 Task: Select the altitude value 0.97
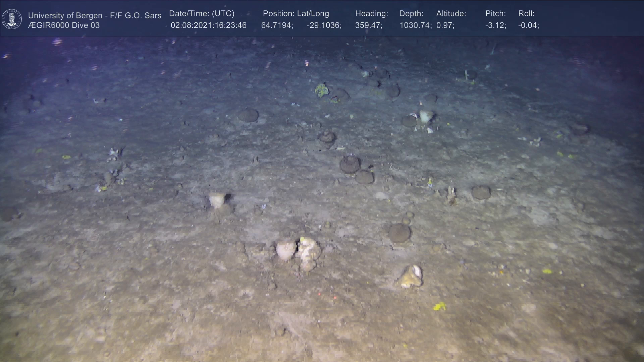tap(445, 25)
